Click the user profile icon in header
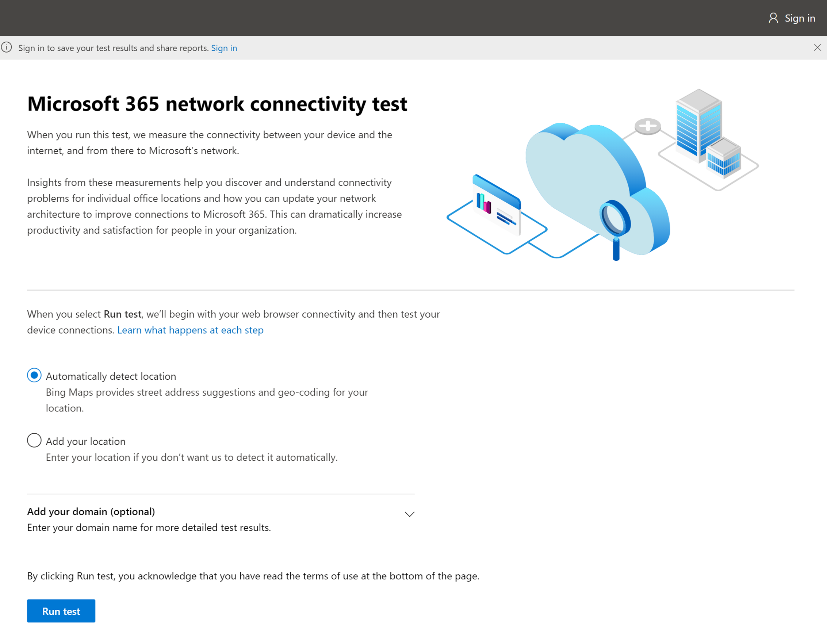 pos(773,18)
